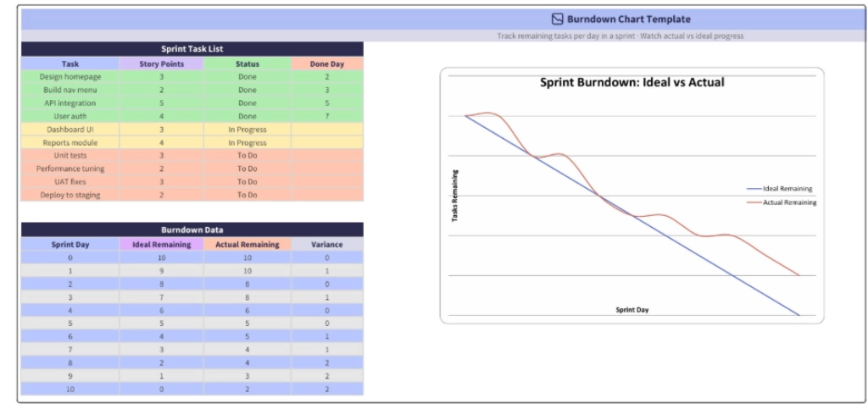Screen dimensions: 868x415
Task: Select the Burndown Chart Template title
Action: pos(628,19)
